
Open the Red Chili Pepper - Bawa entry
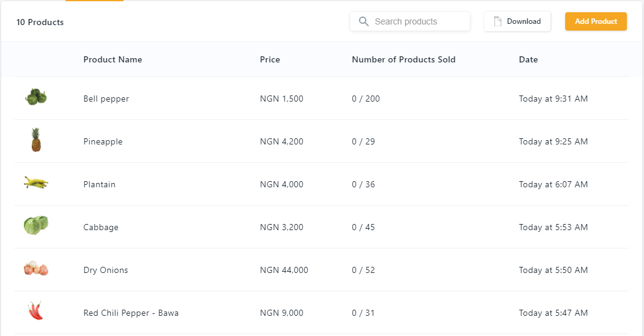pos(131,313)
